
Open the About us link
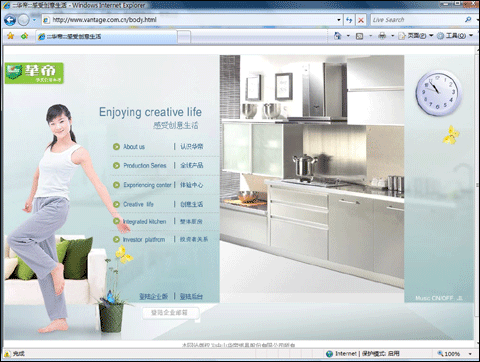pos(134,147)
